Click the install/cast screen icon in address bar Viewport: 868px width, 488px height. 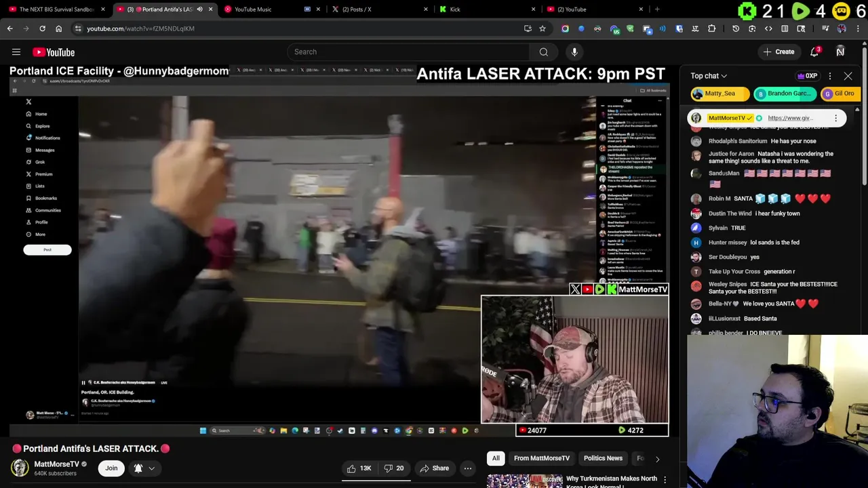(528, 28)
